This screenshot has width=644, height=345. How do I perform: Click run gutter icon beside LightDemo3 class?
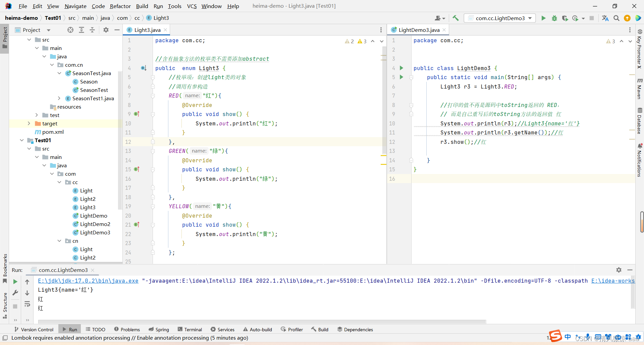(401, 68)
